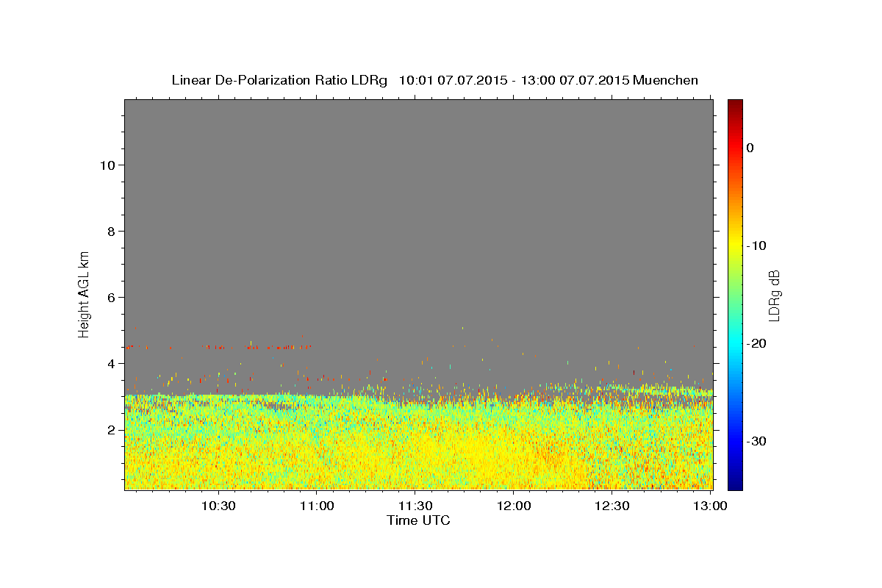Click the 11:00 time tick label

pyautogui.click(x=318, y=506)
